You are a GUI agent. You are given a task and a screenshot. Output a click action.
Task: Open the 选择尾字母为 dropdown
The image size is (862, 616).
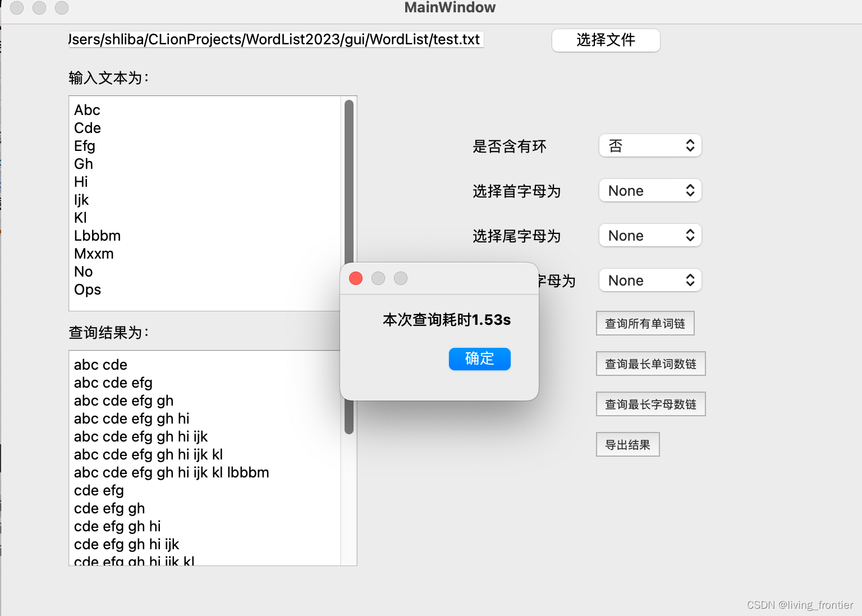point(650,236)
